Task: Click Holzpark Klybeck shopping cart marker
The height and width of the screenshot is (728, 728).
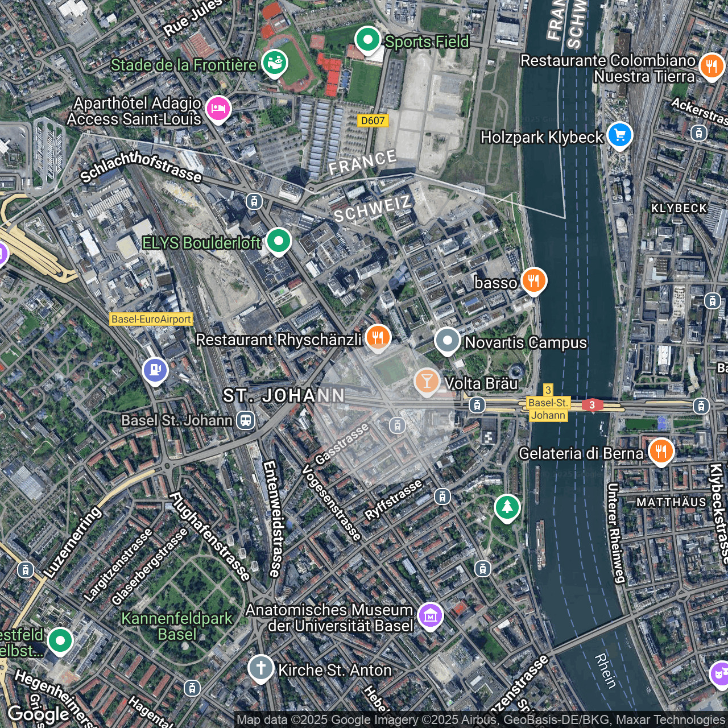Action: tap(620, 135)
